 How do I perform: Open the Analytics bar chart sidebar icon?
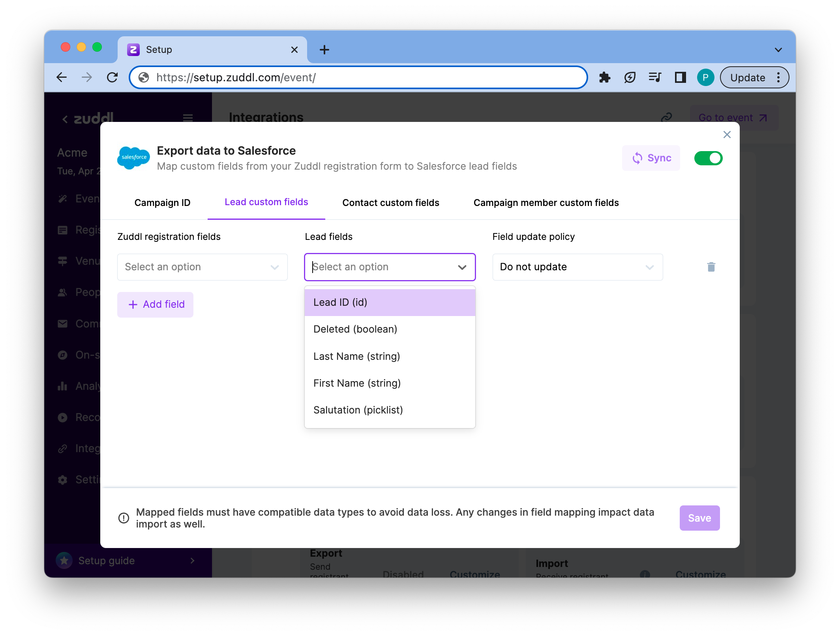click(63, 386)
